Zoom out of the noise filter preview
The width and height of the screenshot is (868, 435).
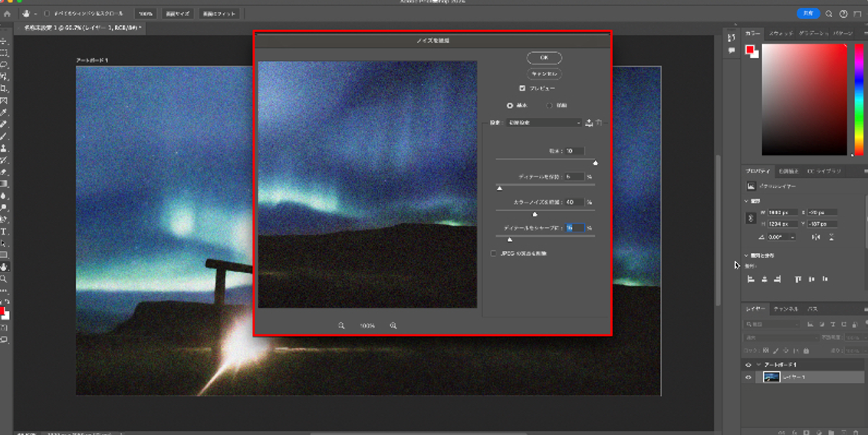(x=342, y=326)
